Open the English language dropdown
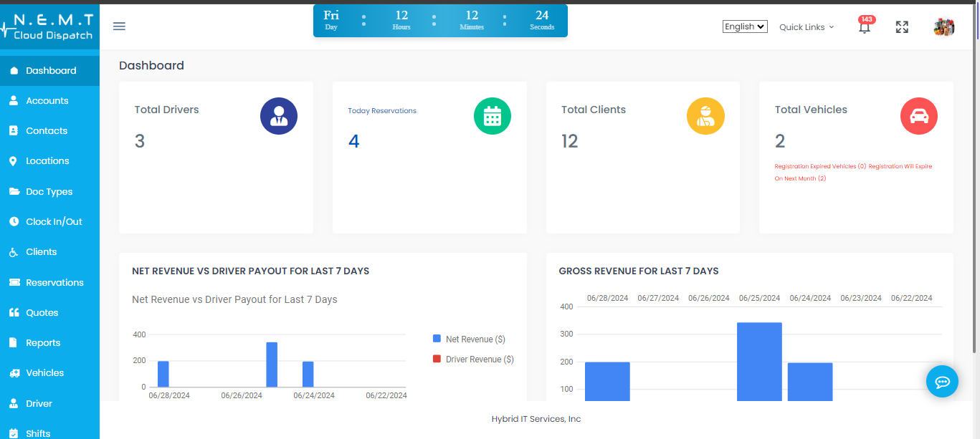Viewport: 980px width, 439px height. coord(744,26)
